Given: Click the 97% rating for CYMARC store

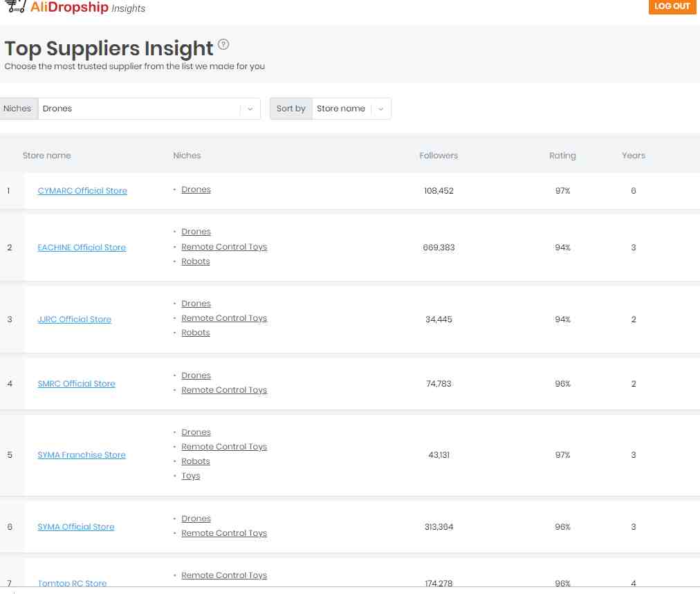Looking at the screenshot, I should coord(562,191).
